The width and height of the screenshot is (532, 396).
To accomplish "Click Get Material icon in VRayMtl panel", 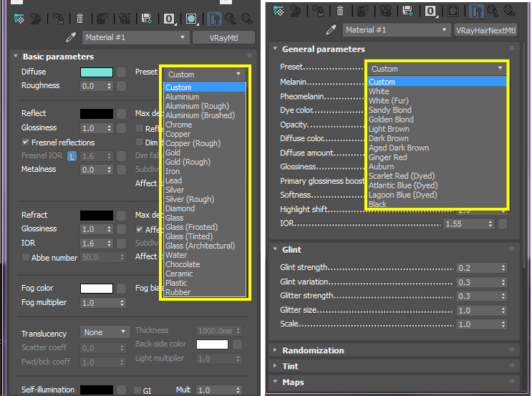I will pyautogui.click(x=18, y=19).
